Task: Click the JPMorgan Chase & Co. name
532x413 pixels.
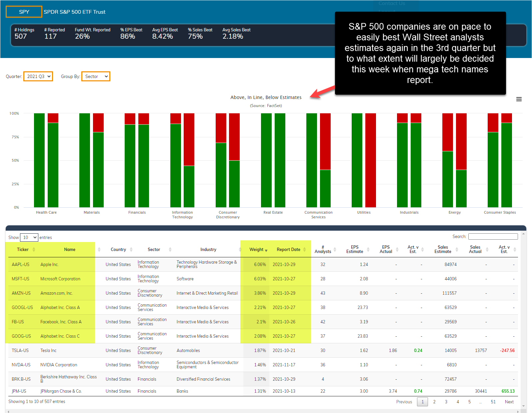Action: pyautogui.click(x=61, y=391)
